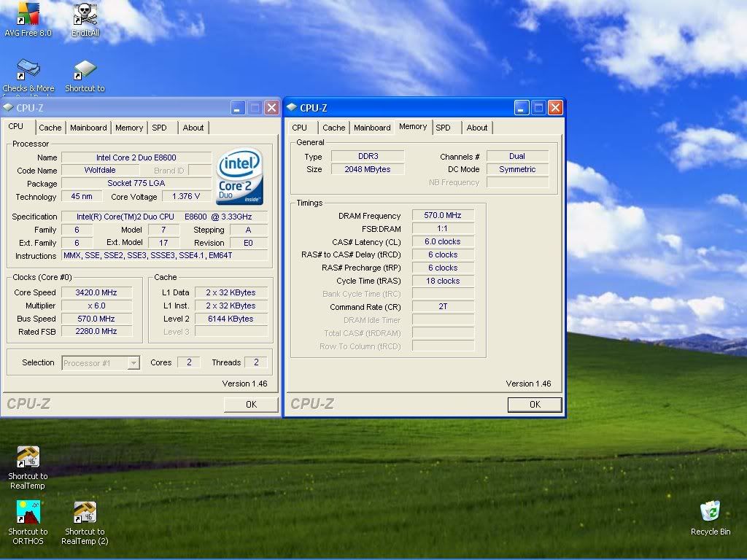Click the memory Type value 'DDR3'
This screenshot has width=747, height=560.
368,156
